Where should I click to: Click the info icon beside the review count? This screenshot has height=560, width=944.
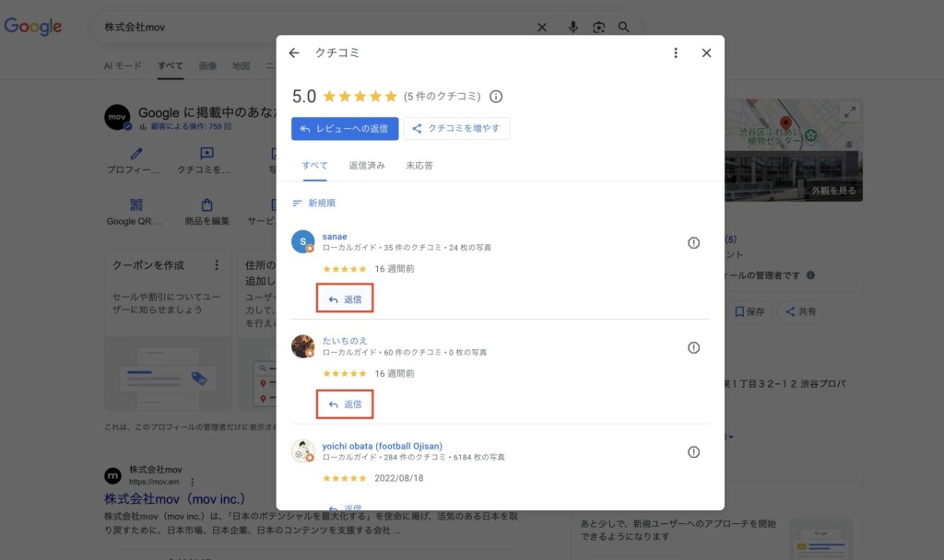496,97
